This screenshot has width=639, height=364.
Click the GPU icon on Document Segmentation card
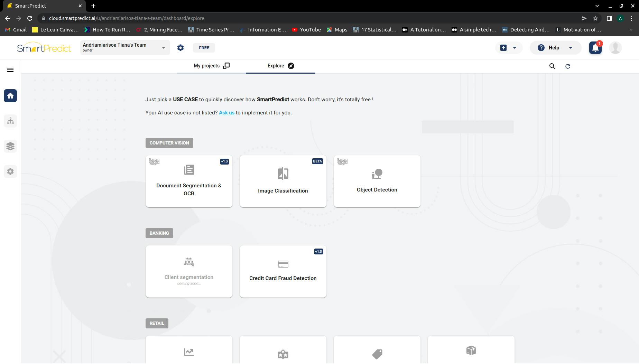[x=154, y=161]
